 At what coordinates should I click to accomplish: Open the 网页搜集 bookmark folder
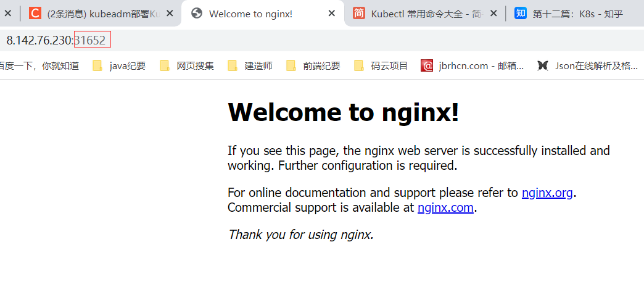(x=187, y=66)
